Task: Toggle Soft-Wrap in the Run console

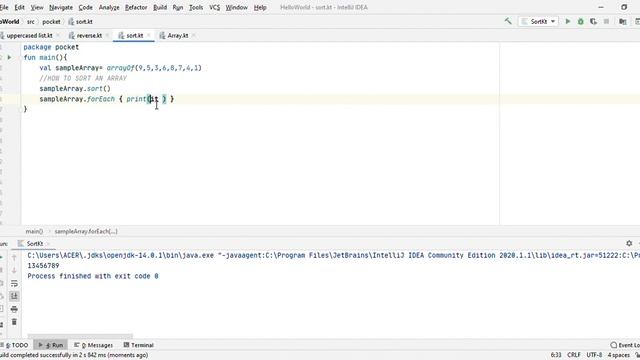Action: (x=14, y=283)
